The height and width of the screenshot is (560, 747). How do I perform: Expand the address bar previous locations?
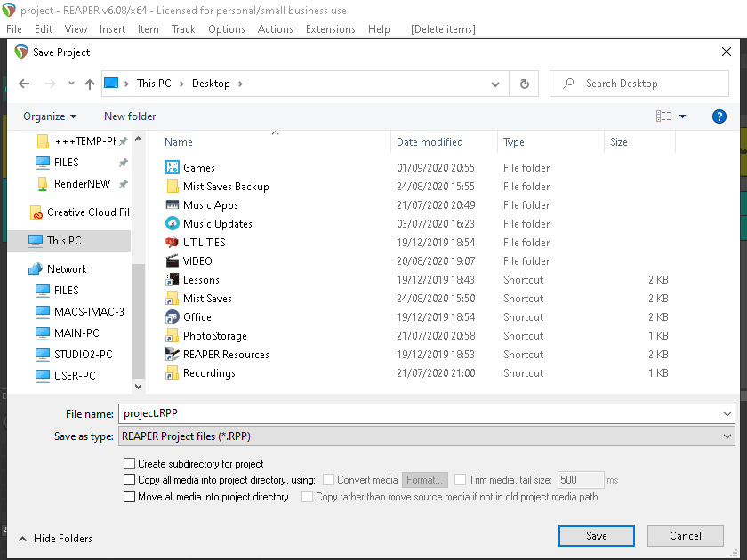pos(495,84)
